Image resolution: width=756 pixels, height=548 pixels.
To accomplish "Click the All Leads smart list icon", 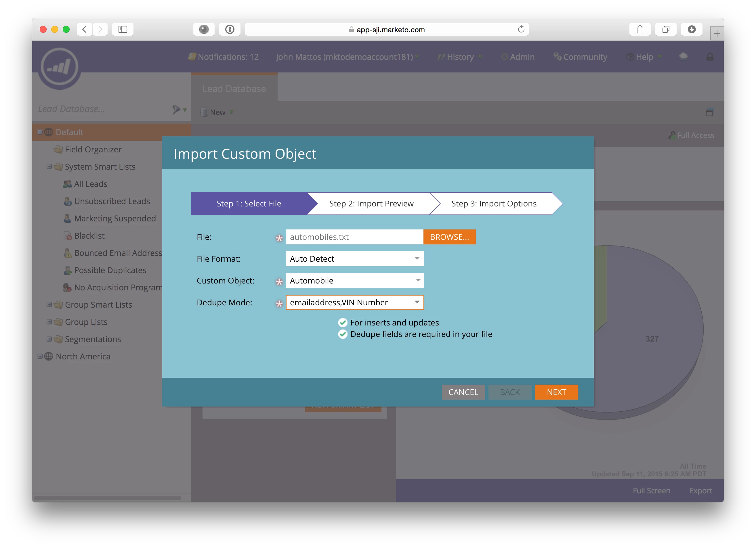I will [67, 184].
